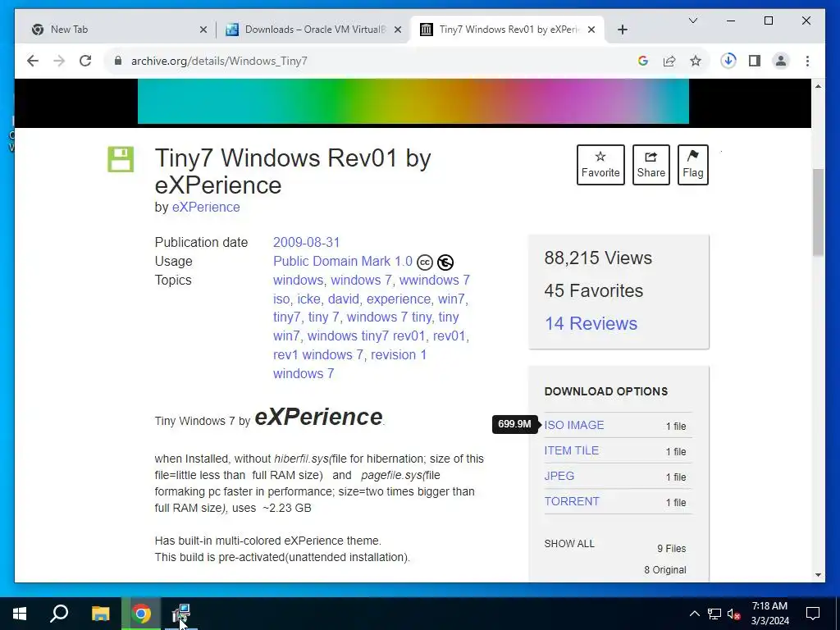Switch to Downloads – Oracle VM VirtualBox tab
The width and height of the screenshot is (840, 630).
coord(313,30)
